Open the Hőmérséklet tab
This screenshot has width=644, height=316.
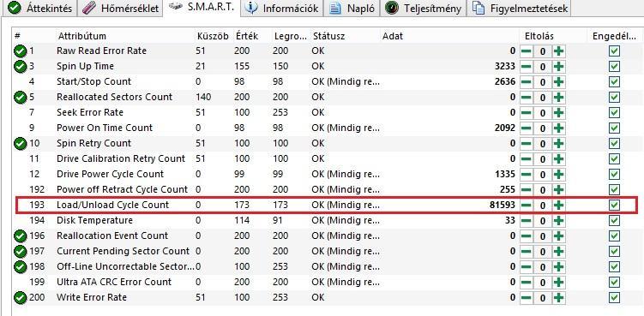click(x=120, y=9)
